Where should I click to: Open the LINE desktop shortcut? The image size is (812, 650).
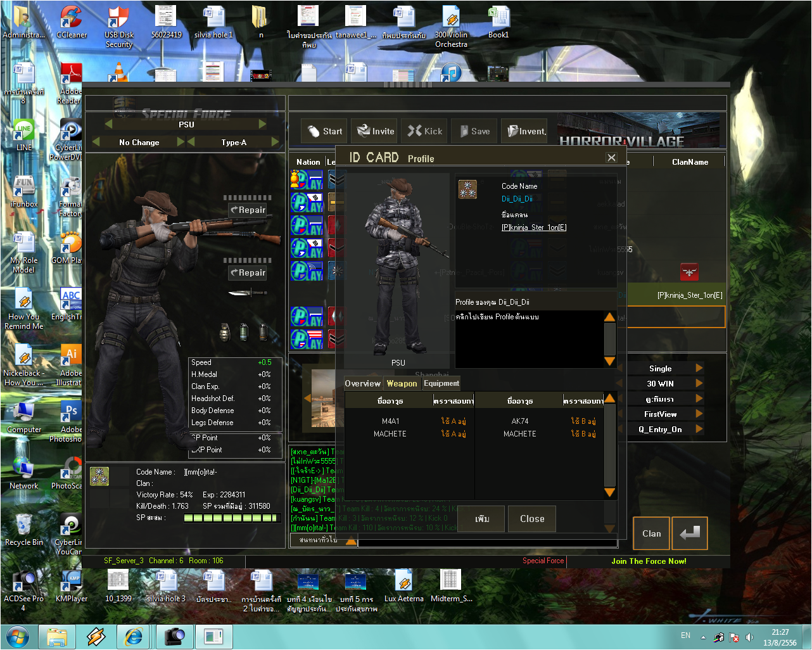[x=23, y=135]
